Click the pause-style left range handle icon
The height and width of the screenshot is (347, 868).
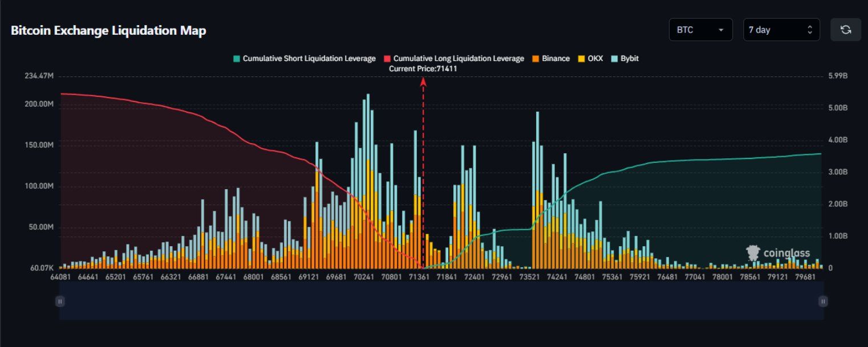click(x=60, y=301)
